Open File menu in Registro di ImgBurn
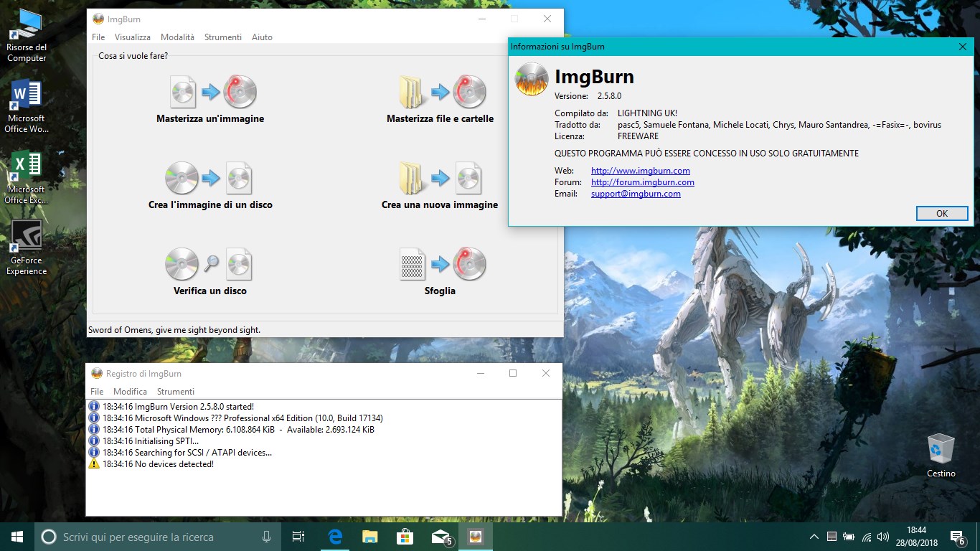Viewport: 980px width, 551px height. click(97, 392)
